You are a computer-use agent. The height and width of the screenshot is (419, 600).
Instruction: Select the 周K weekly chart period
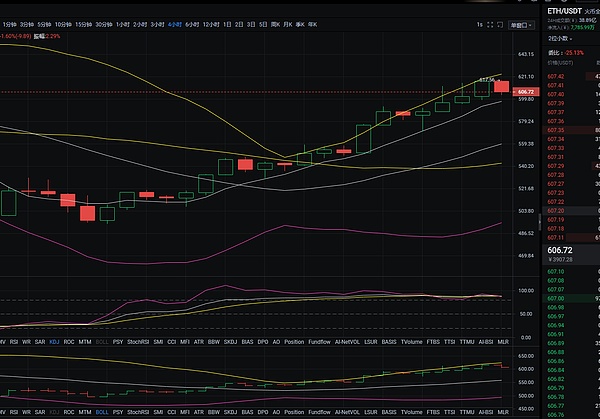275,24
